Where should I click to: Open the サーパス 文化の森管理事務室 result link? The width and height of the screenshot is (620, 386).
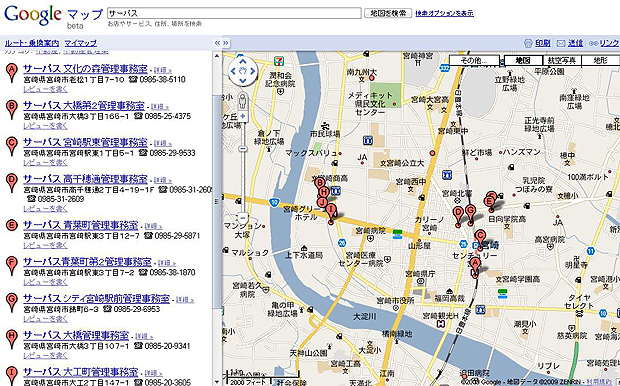(x=85, y=68)
